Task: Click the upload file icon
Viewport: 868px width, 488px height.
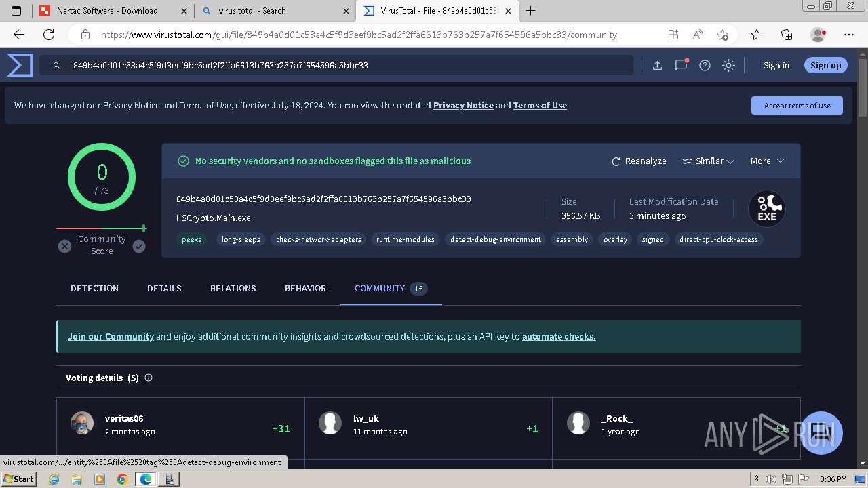Action: tap(657, 65)
